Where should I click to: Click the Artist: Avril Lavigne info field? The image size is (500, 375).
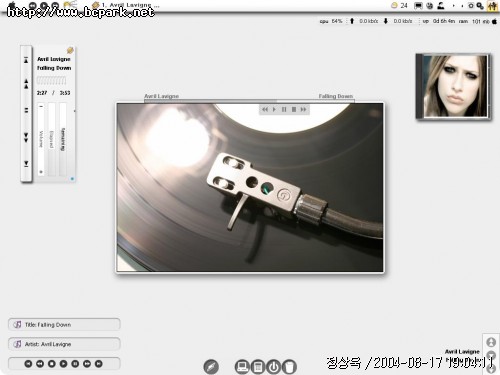(64, 344)
